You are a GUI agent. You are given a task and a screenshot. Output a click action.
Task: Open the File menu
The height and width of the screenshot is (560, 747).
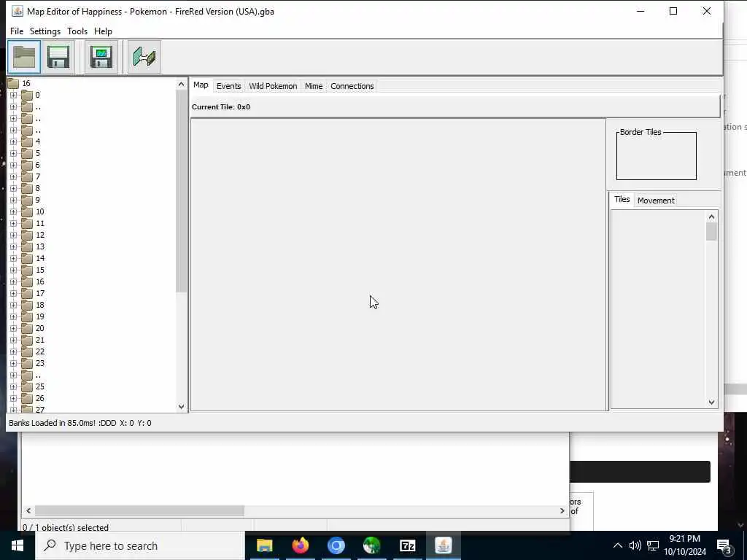point(17,31)
